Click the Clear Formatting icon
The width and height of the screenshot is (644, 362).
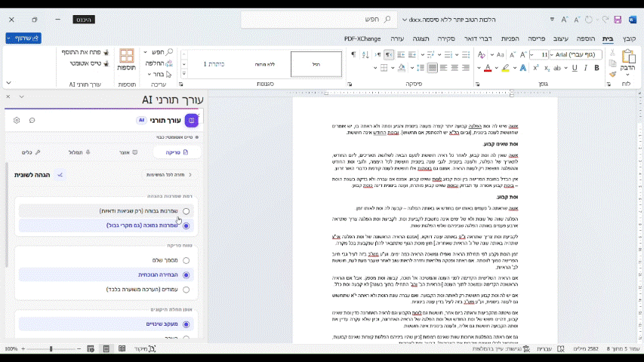coord(482,54)
